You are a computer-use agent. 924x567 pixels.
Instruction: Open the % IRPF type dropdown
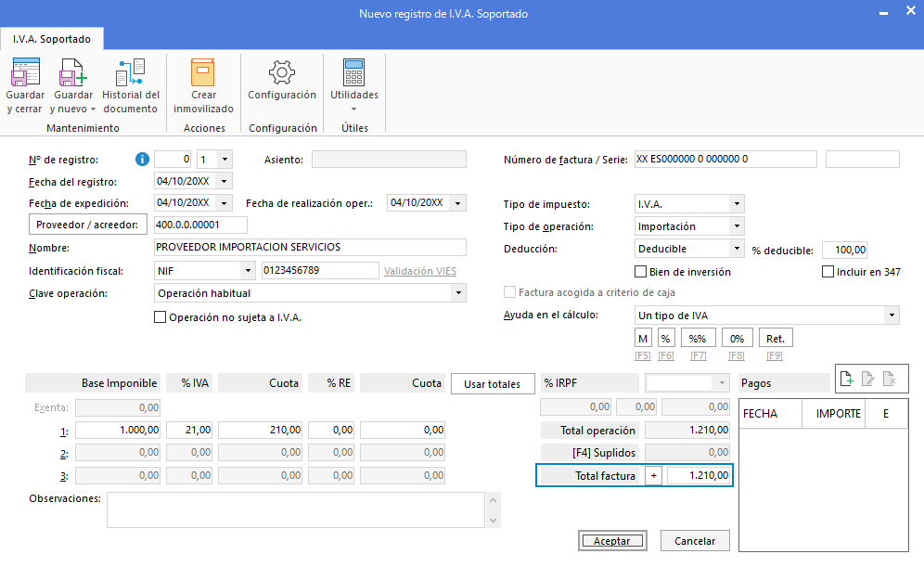click(722, 383)
